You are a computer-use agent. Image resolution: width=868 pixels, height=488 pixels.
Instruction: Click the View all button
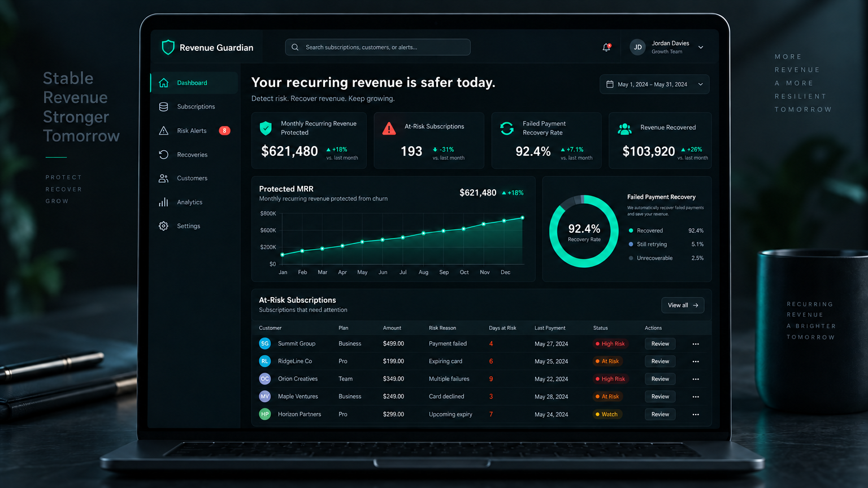click(x=683, y=305)
